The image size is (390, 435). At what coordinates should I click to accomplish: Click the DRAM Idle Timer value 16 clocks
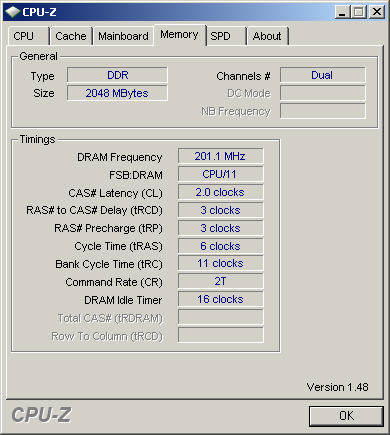pyautogui.click(x=220, y=299)
